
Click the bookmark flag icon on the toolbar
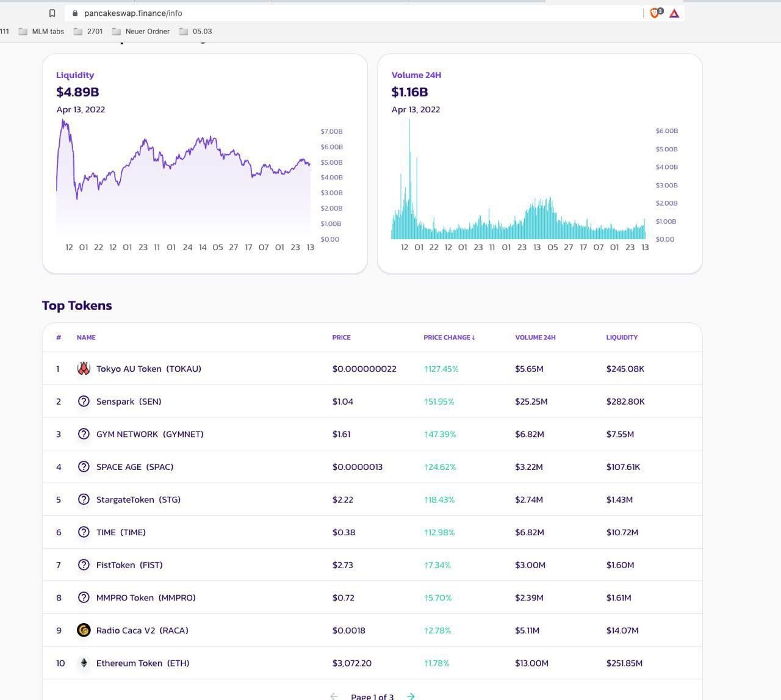[52, 12]
